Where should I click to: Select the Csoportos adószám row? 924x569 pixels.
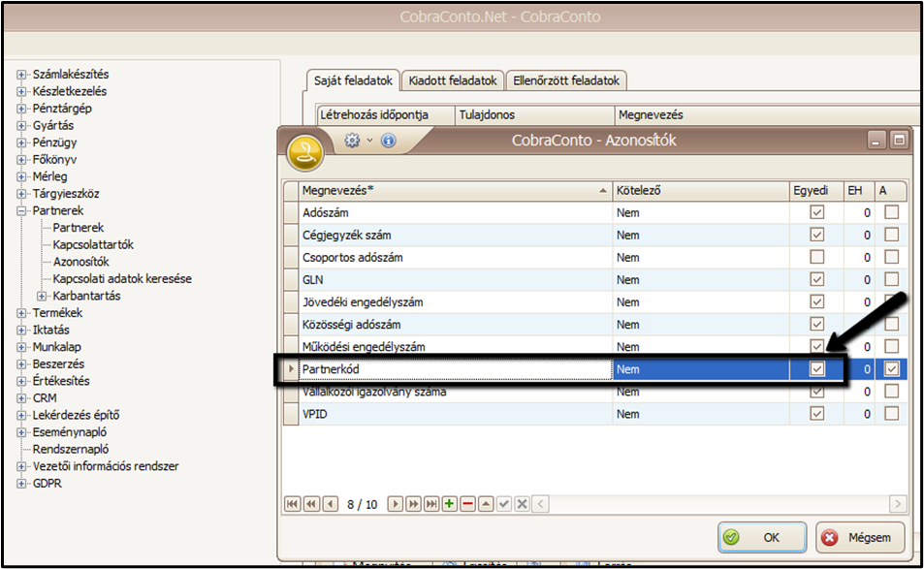595,258
